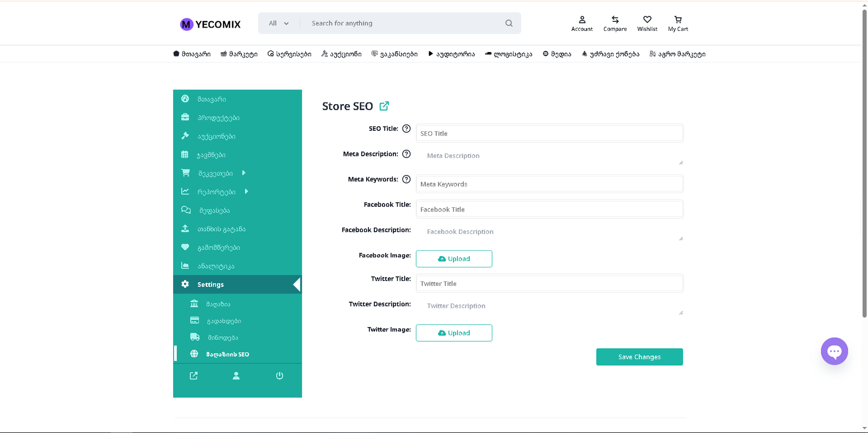This screenshot has height=433, width=868.
Task: Open the Compare arrows icon
Action: [615, 20]
